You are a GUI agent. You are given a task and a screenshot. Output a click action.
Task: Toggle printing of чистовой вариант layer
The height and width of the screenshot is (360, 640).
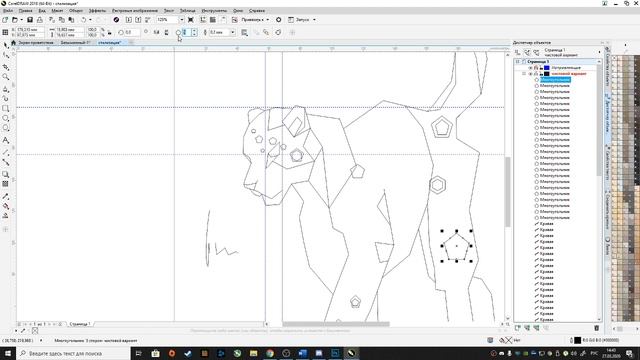click(x=536, y=74)
